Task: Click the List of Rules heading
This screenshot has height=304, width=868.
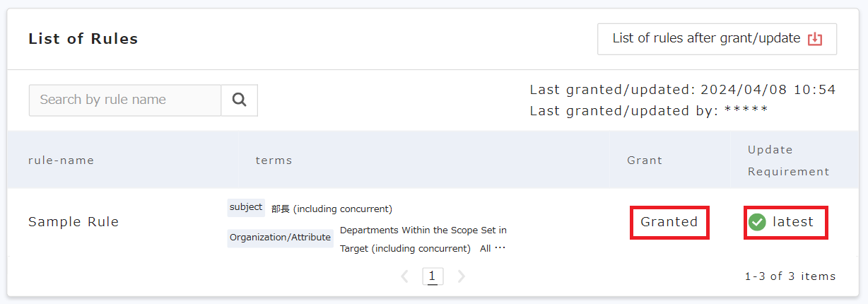Action: 83,39
